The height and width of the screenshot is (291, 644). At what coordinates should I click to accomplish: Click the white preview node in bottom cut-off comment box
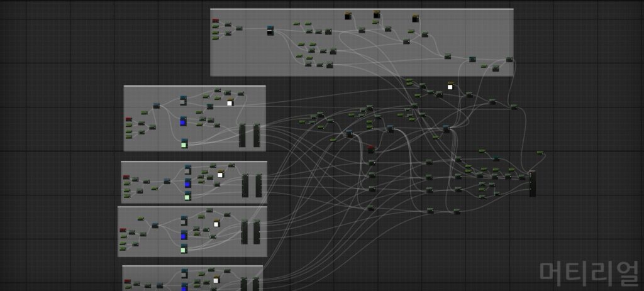coord(216,280)
